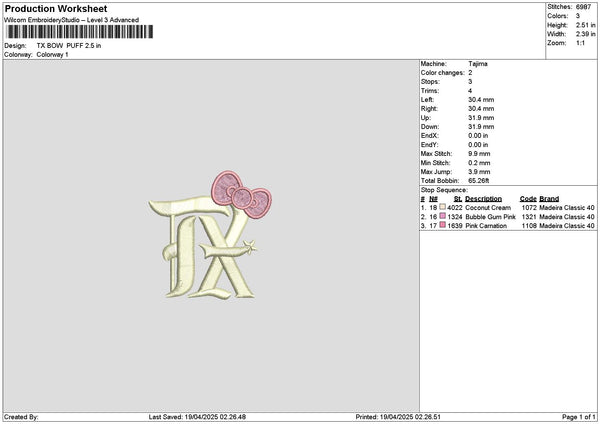Image resolution: width=600 pixels, height=424 pixels.
Task: Click the Color changes value 2
Action: [x=470, y=73]
